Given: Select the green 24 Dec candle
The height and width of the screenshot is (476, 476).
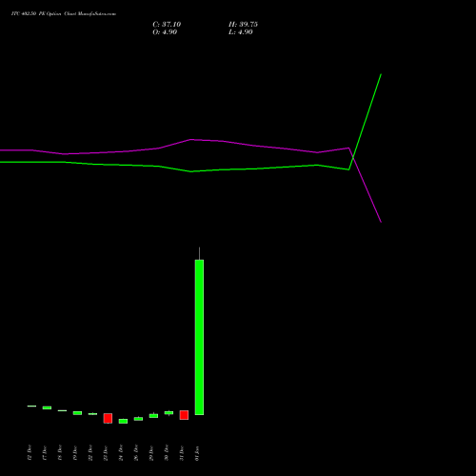Looking at the screenshot, I should 123,421.
